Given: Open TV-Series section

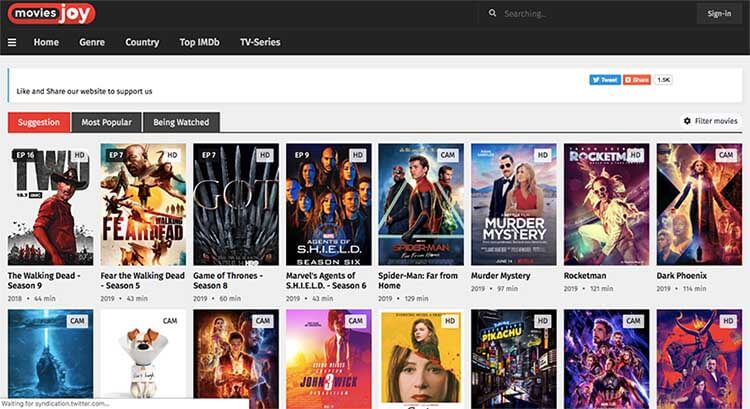Looking at the screenshot, I should (x=260, y=42).
